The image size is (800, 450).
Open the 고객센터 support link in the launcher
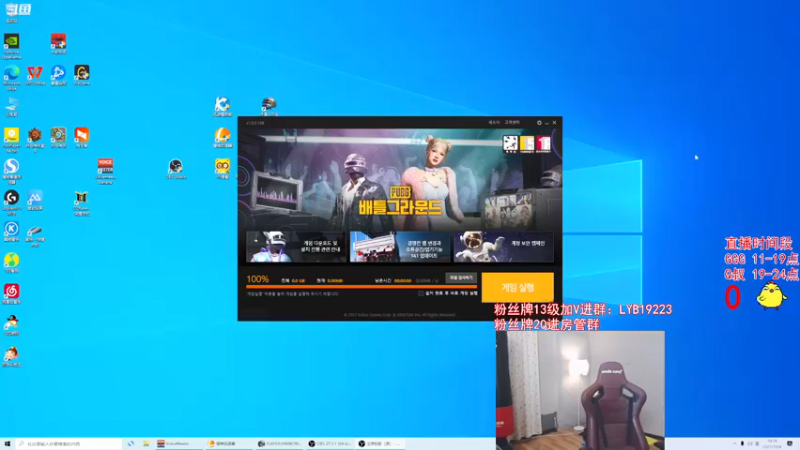pos(512,122)
